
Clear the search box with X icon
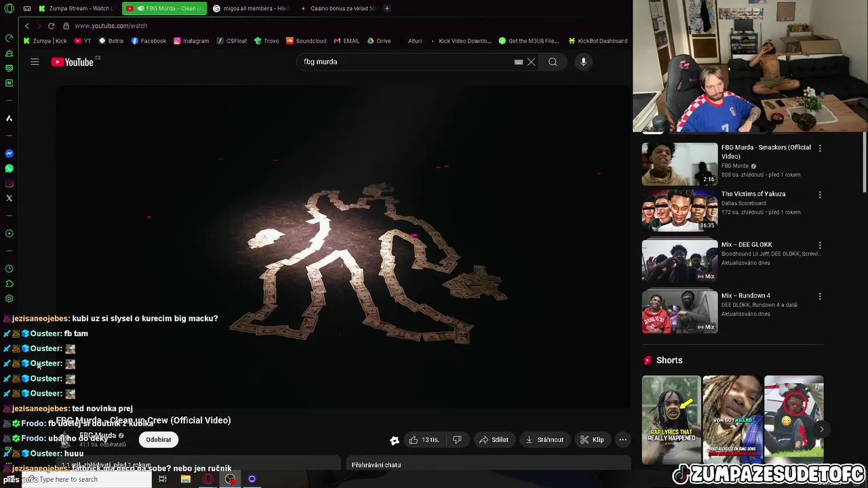pos(531,62)
